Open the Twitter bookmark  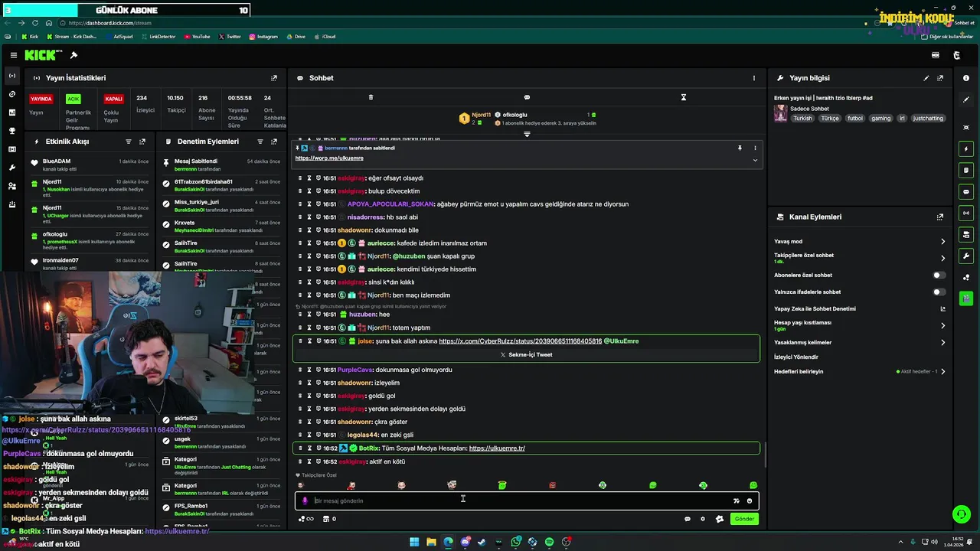(230, 36)
